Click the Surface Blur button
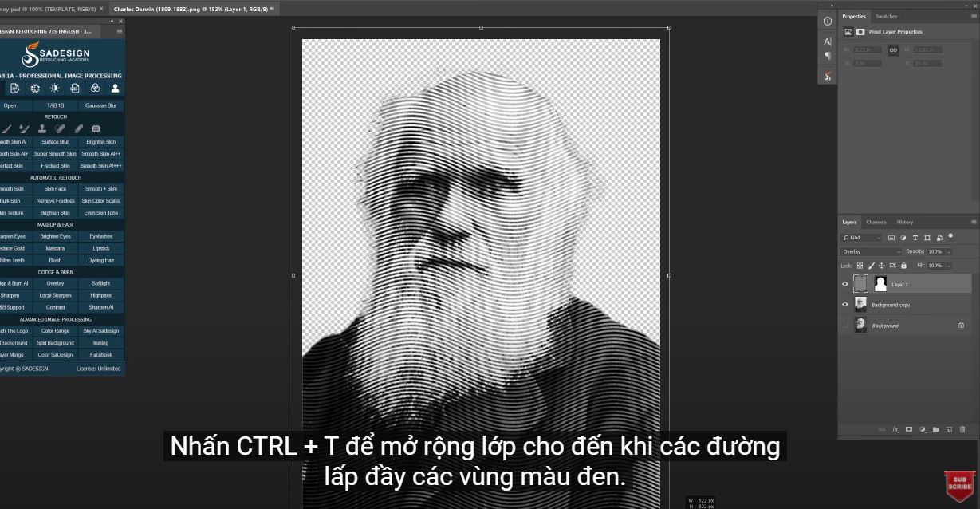 click(55, 141)
